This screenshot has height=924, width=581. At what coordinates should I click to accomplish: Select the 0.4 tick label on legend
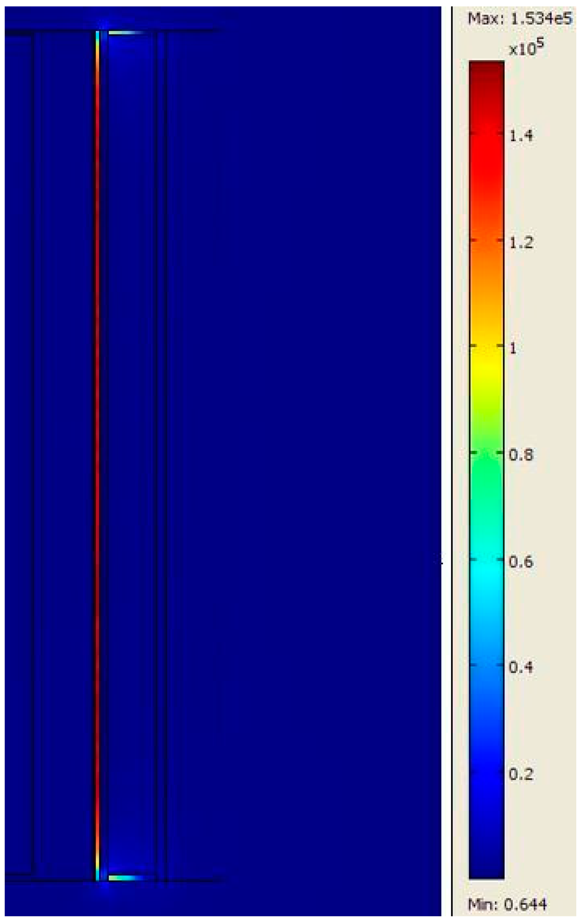click(521, 668)
